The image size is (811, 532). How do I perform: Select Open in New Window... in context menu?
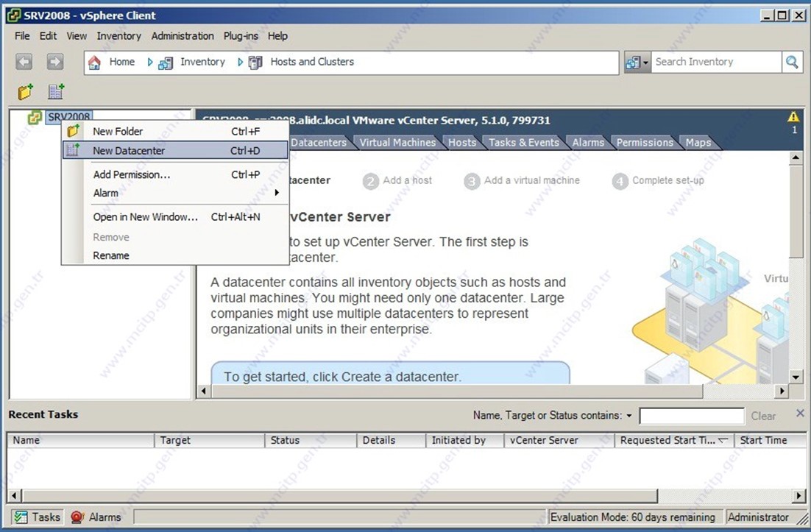(x=175, y=217)
